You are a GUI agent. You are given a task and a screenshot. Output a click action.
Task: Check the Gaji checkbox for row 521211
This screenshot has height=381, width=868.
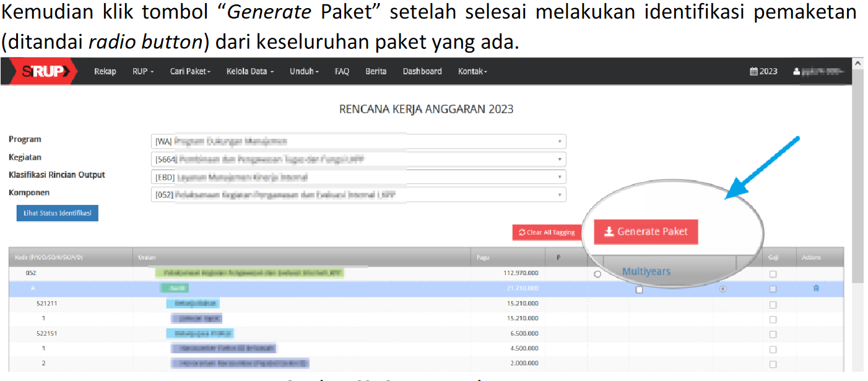pyautogui.click(x=773, y=304)
